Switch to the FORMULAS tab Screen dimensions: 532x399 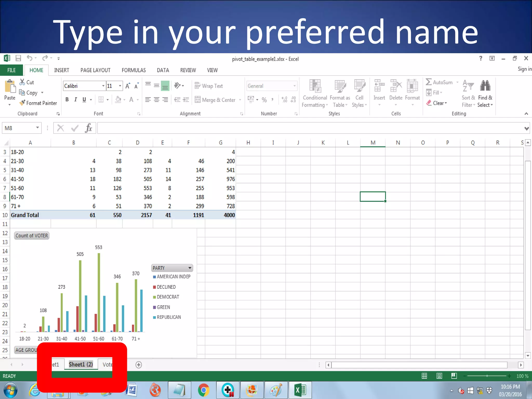tap(134, 70)
